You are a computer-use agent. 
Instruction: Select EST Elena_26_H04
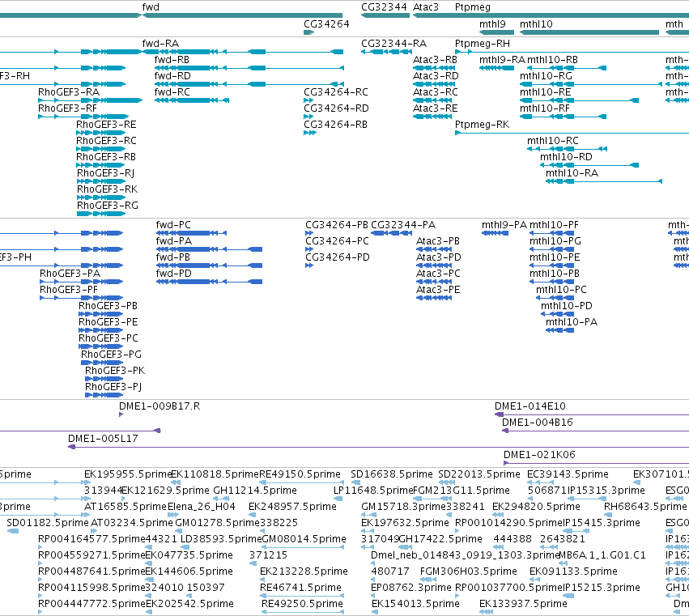pyautogui.click(x=202, y=507)
